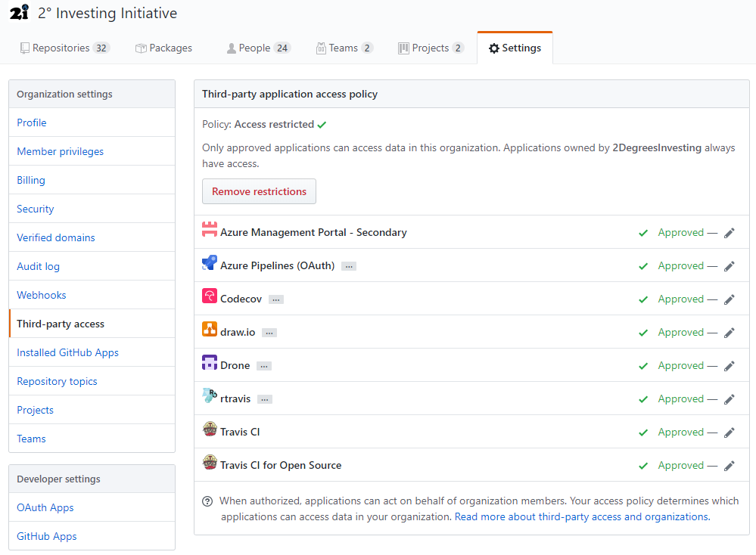Image resolution: width=756 pixels, height=555 pixels.
Task: Open Security settings
Action: 92,209
